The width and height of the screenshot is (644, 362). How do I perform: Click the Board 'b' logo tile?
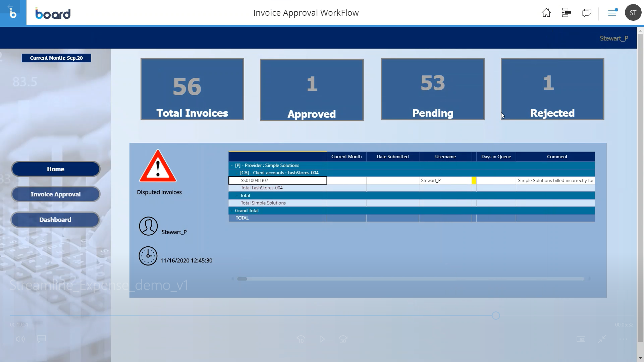tap(13, 13)
